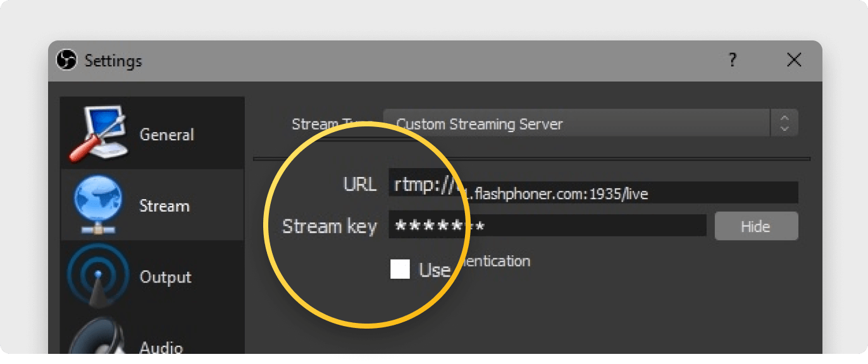Open the Stream Type dropdown
Screen dimensions: 868x364
point(576,123)
